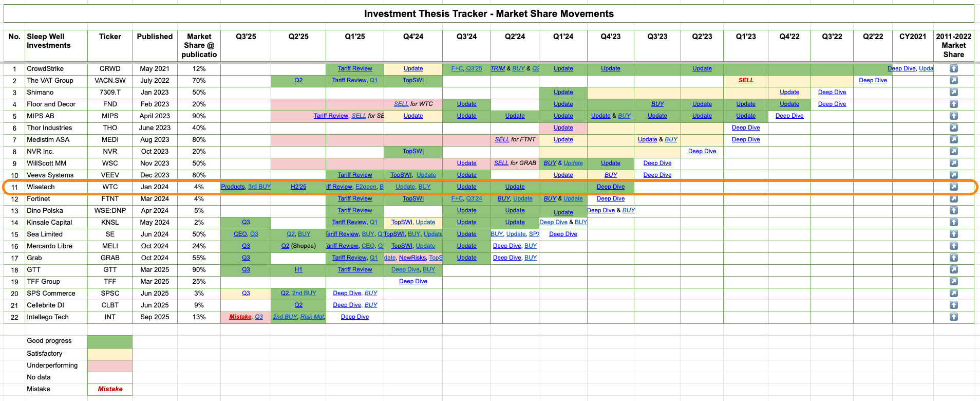Open Wisetech Deep Dive link
Viewport: 980px width, 401px height.
611,187
